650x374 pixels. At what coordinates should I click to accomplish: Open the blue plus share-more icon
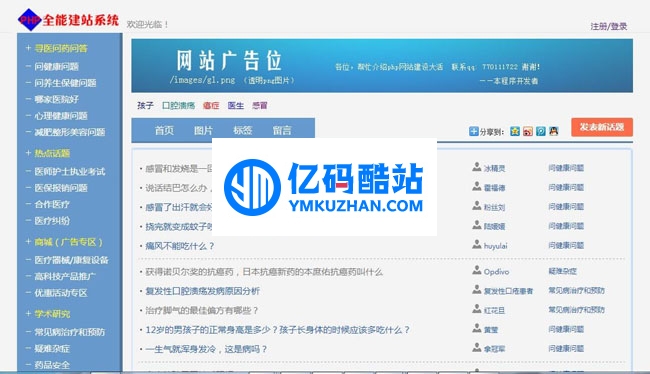coord(473,131)
